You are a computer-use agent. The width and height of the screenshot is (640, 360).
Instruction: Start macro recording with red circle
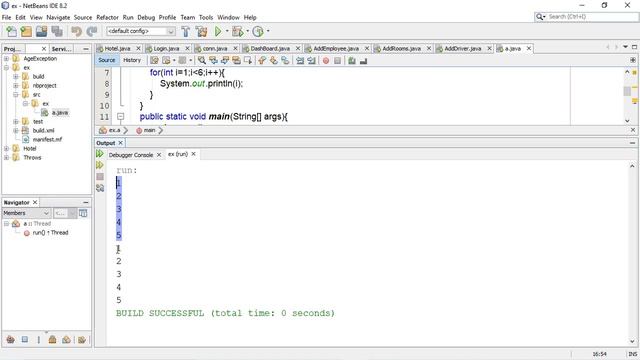coord(326,61)
